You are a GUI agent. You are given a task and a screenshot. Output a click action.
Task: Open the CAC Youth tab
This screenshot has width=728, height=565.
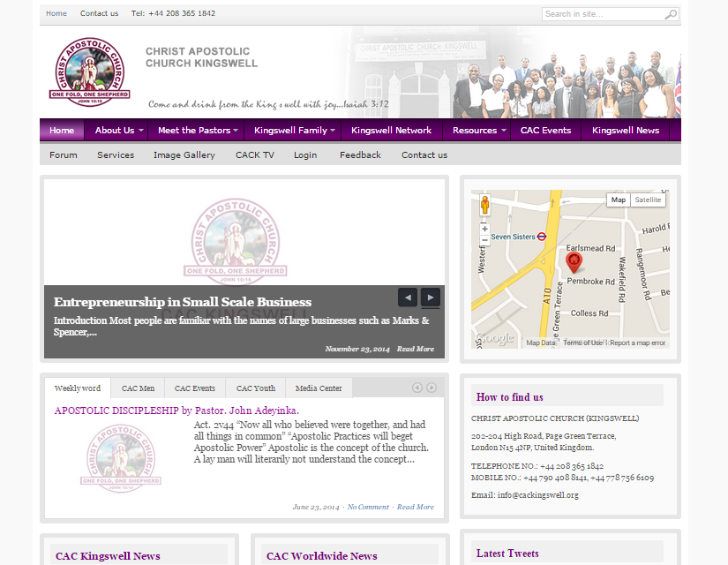256,388
